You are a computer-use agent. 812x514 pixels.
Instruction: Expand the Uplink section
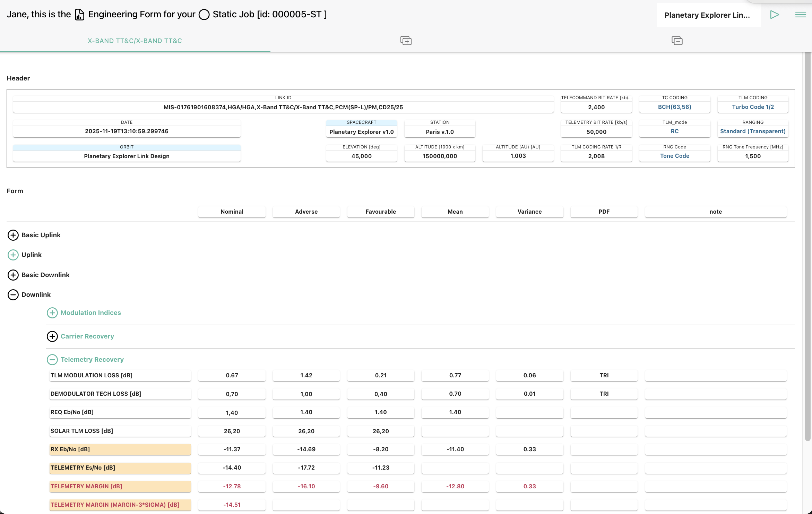click(x=13, y=255)
